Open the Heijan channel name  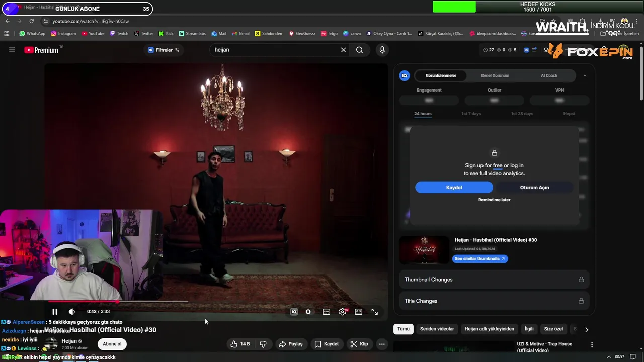(x=69, y=341)
